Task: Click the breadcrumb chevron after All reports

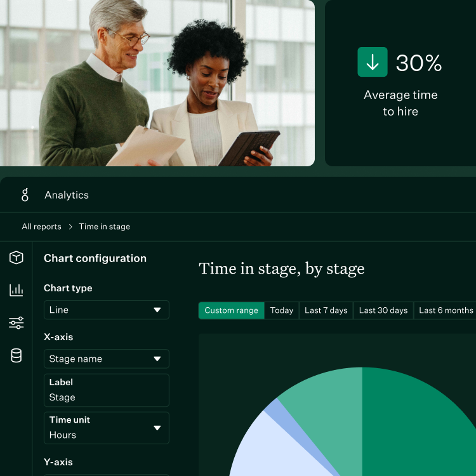Action: pos(70,227)
